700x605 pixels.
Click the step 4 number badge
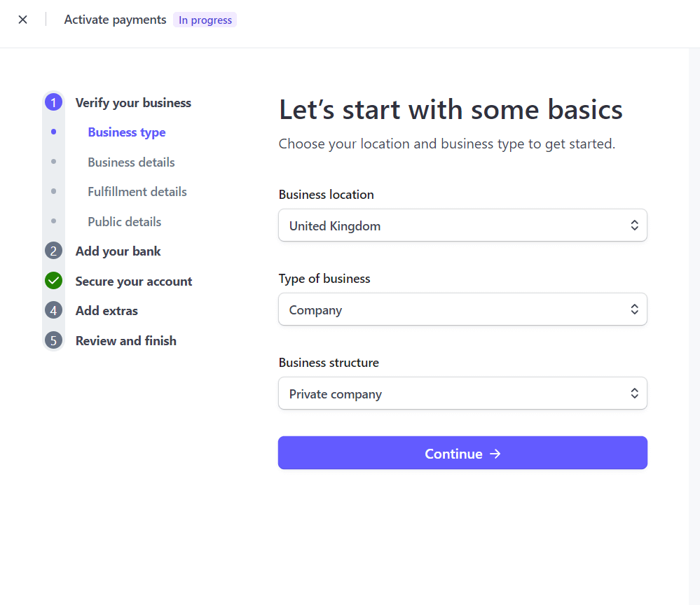[53, 310]
